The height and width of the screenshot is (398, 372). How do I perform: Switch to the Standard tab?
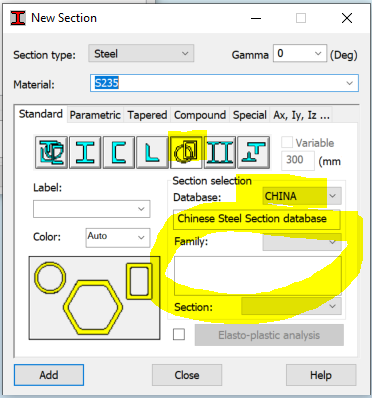[41, 114]
